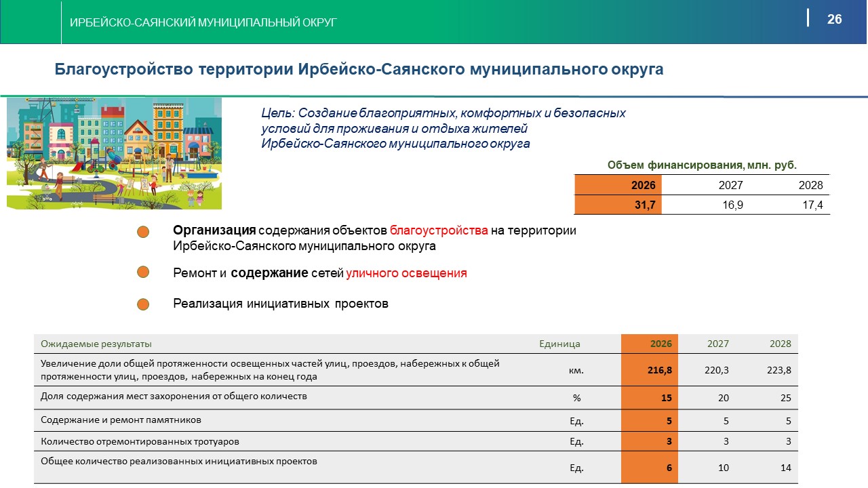Click the orange 2026 cell in funding table

point(618,186)
